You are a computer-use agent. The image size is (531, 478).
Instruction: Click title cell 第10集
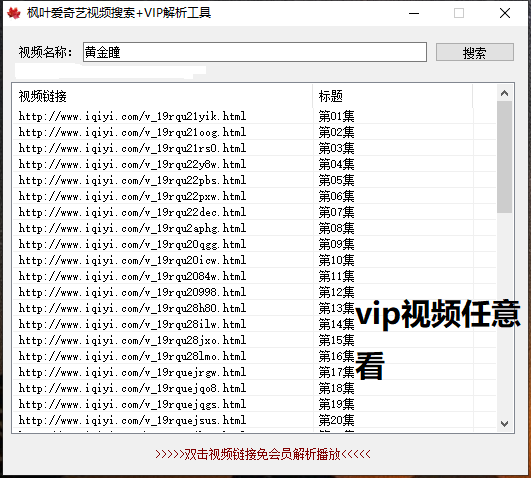pyautogui.click(x=337, y=260)
